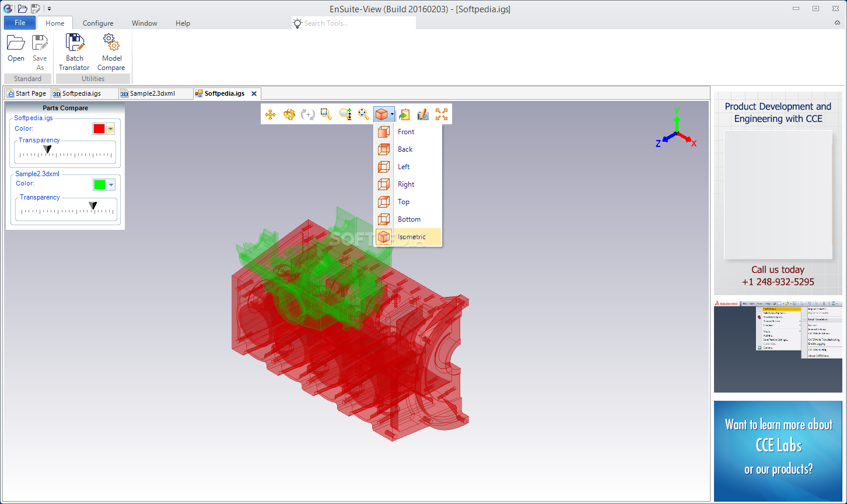
Task: Click the XYZ axis triad
Action: (x=675, y=127)
